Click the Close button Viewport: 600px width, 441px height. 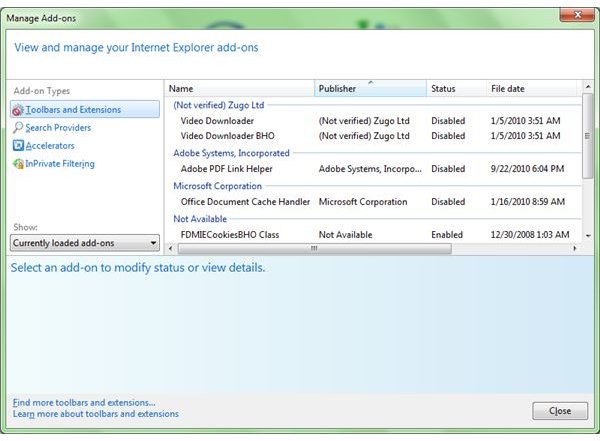click(x=560, y=411)
